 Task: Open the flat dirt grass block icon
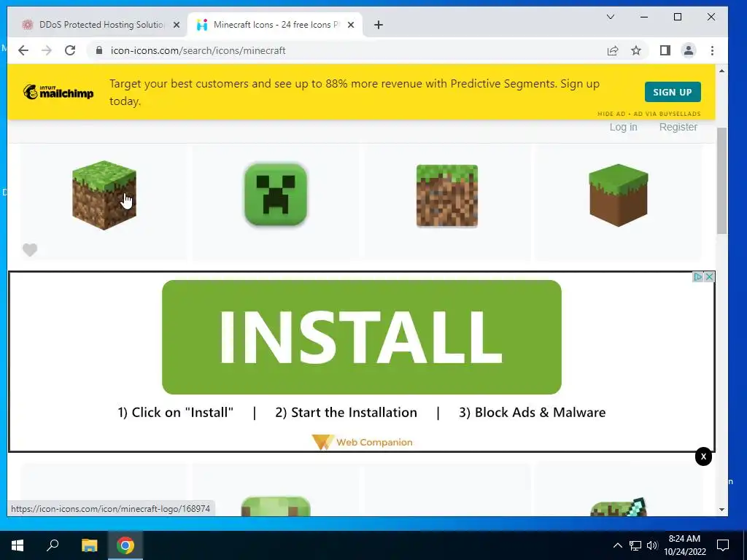447,195
